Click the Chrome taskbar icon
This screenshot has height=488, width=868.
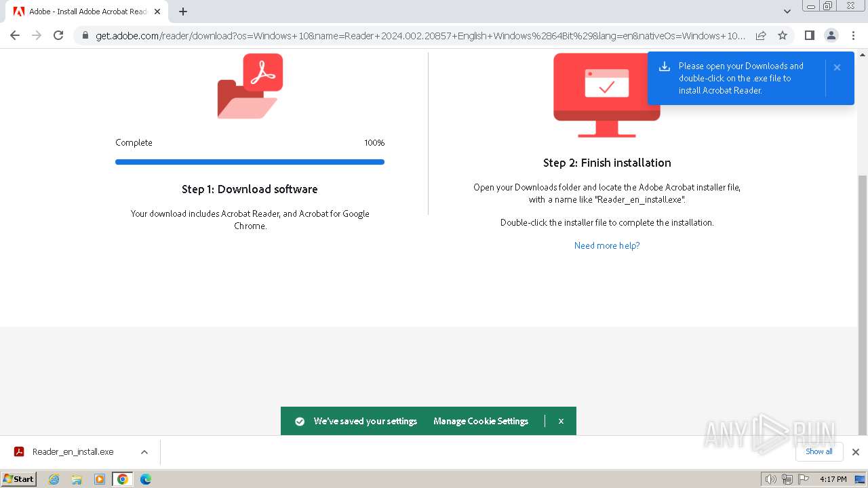[123, 479]
